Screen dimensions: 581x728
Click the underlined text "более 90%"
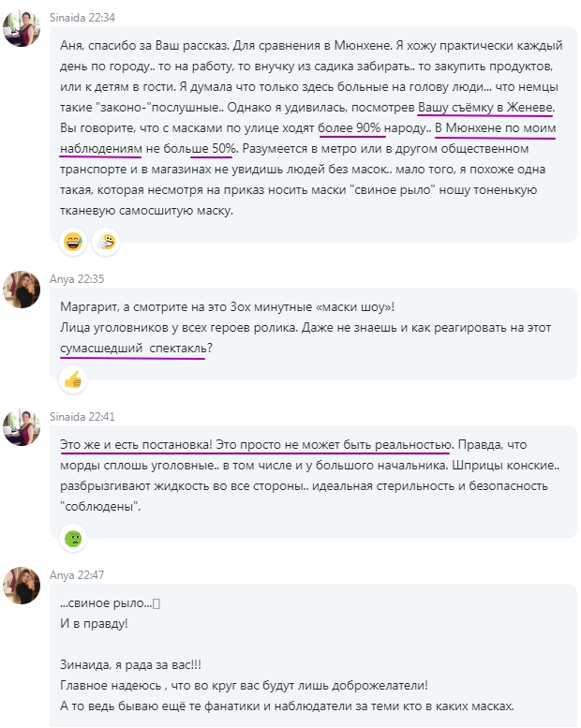click(x=351, y=127)
